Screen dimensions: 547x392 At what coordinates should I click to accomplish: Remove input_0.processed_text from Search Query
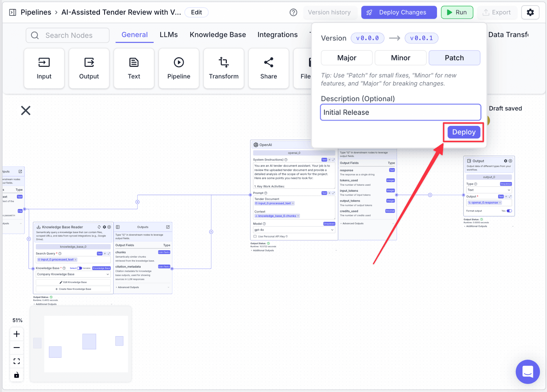pyautogui.click(x=76, y=260)
